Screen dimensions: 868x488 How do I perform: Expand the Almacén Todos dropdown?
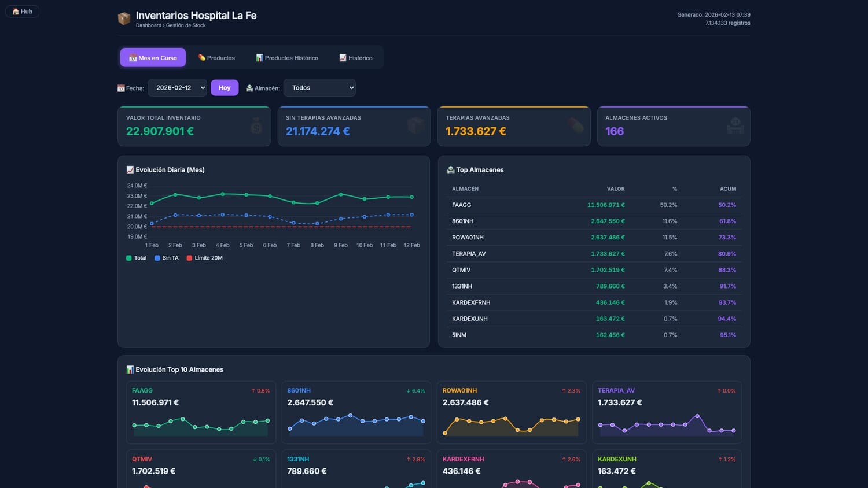[x=319, y=88]
